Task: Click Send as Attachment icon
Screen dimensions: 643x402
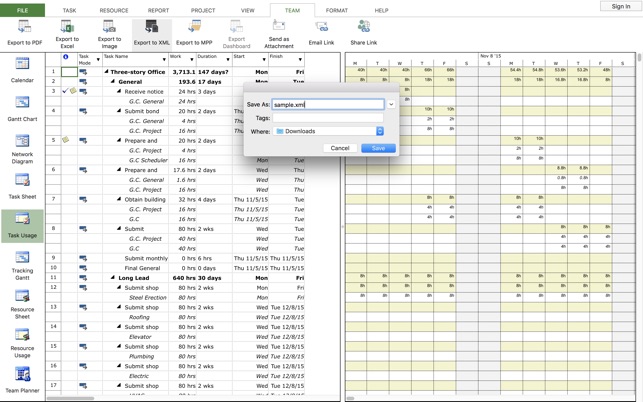Action: [279, 26]
